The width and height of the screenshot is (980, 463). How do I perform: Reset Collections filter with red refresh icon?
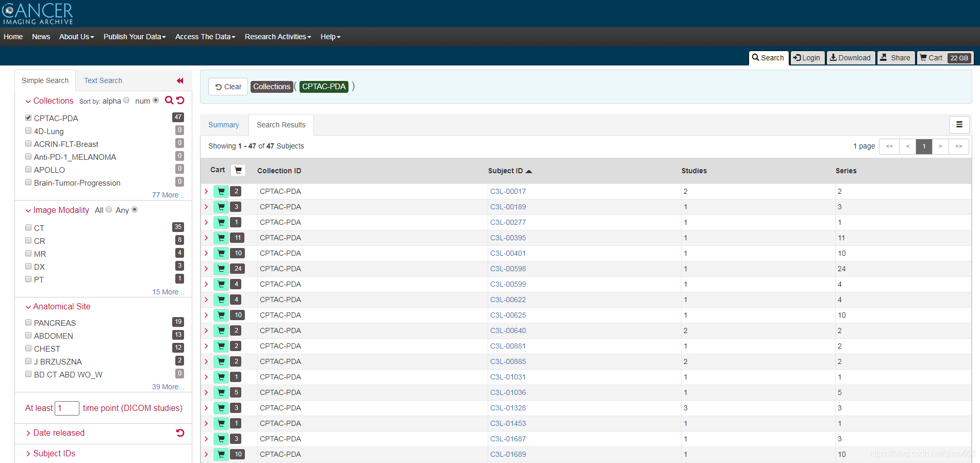point(180,100)
